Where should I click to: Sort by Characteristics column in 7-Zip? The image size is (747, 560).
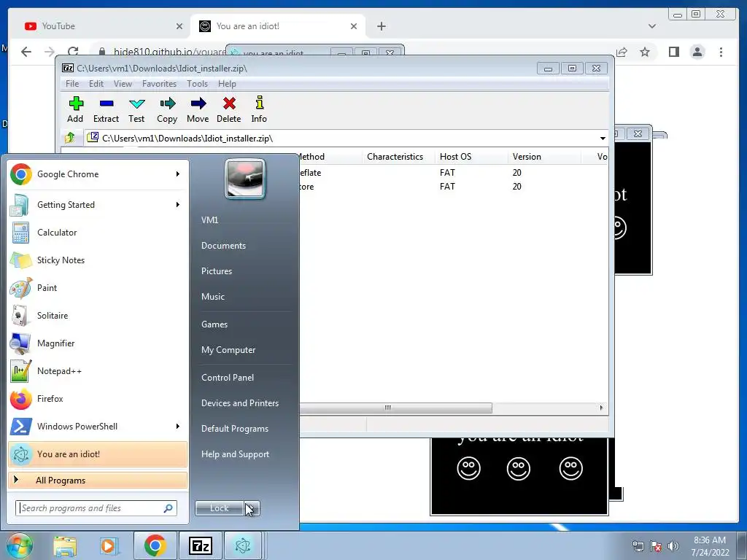[x=395, y=157]
